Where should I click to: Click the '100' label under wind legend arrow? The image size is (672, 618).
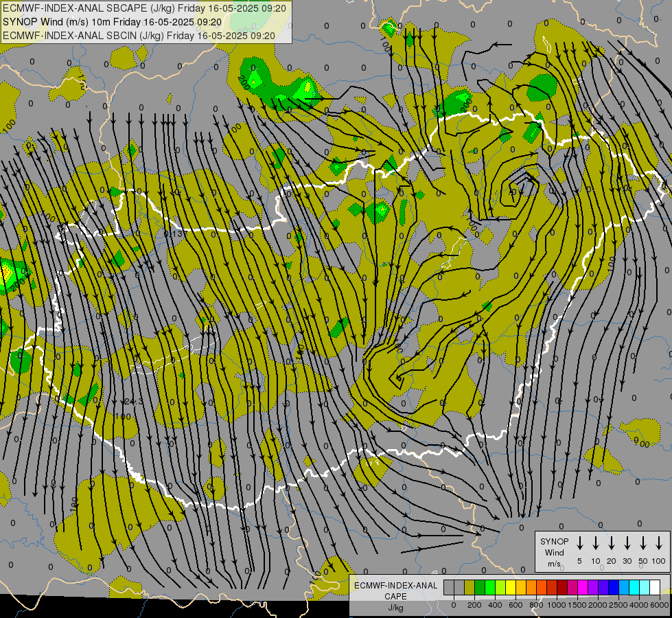pos(659,561)
